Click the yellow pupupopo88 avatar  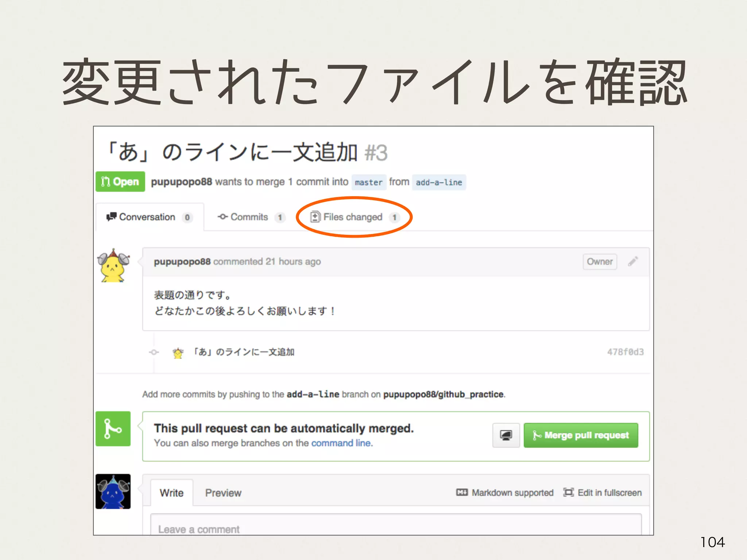[x=113, y=266]
